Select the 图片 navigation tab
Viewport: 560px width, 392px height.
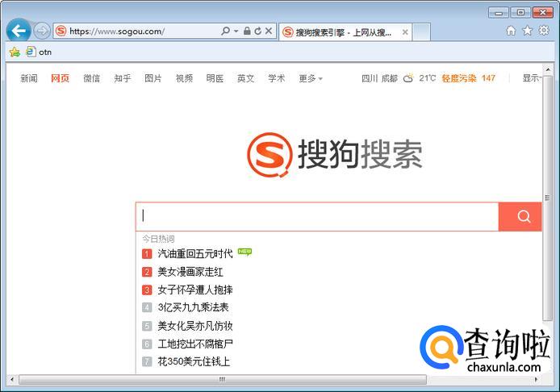pos(153,78)
